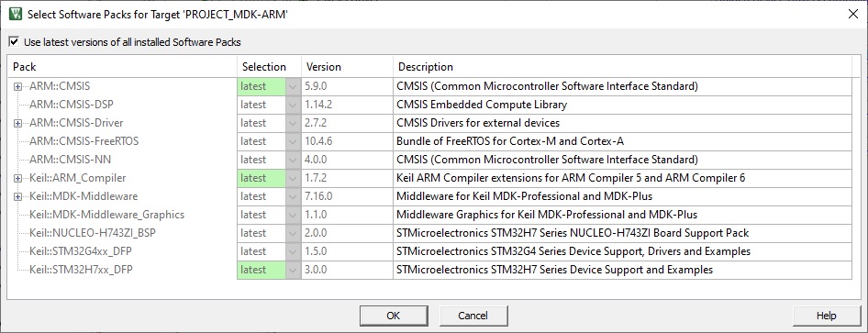Click the Selection column header

269,66
